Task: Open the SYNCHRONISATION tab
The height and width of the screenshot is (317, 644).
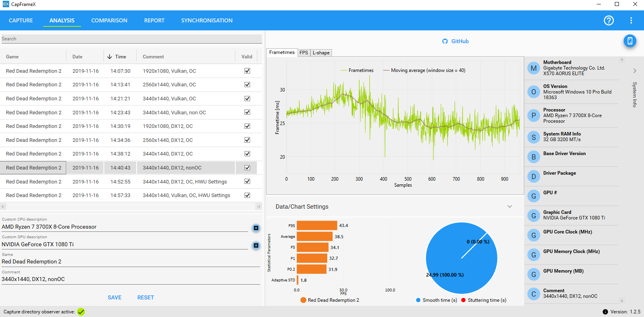Action: point(207,20)
